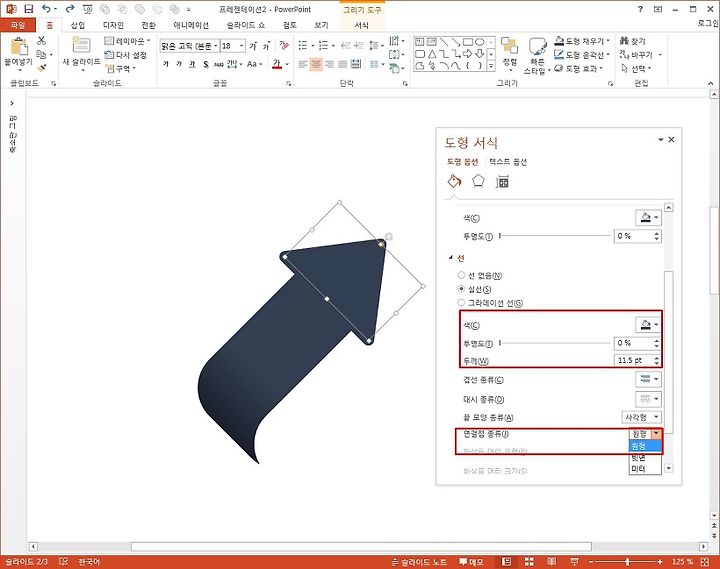
Task: Open the 도형 채우기 shape fill dropdown
Action: [582, 41]
